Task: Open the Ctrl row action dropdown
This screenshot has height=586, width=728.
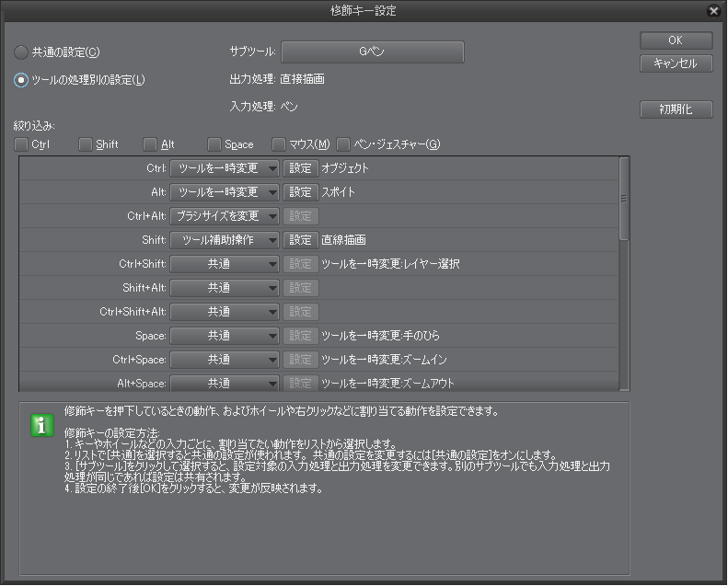Action: tap(225, 168)
